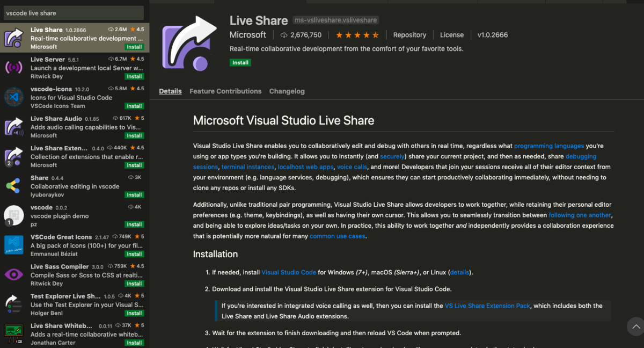The image size is (644, 348).
Task: Install the Live Share extension from list
Action: 134,47
